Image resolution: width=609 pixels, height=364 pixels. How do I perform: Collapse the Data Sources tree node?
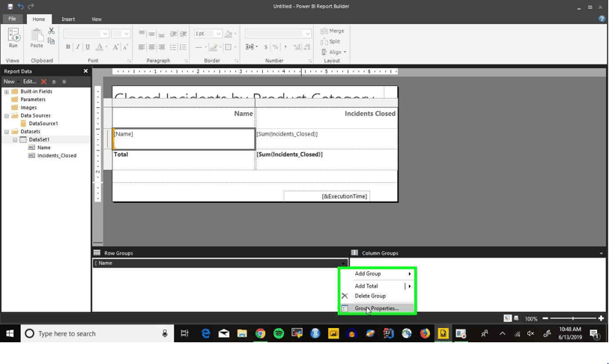(7, 116)
